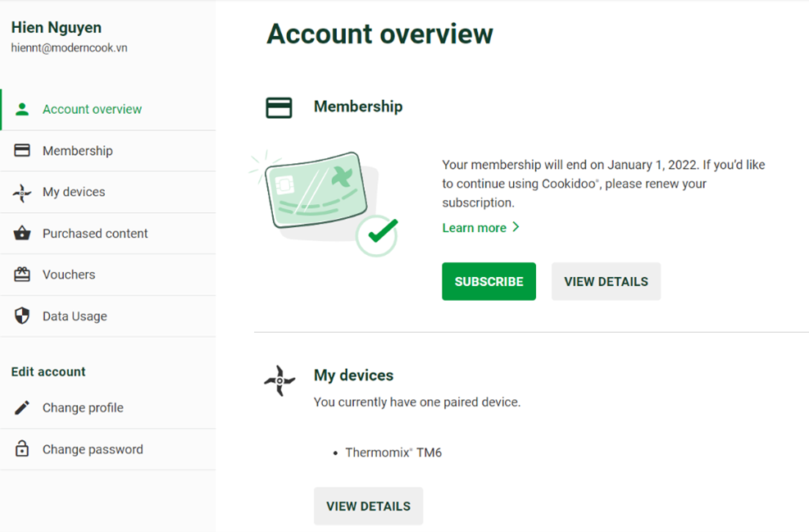Open the Vouchers page
The height and width of the screenshot is (532, 809).
click(69, 275)
